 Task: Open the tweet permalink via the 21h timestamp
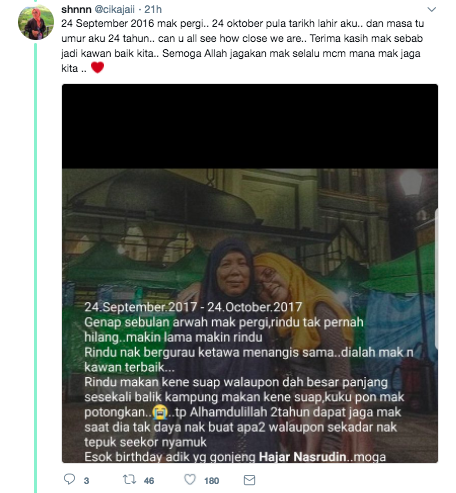pyautogui.click(x=153, y=9)
